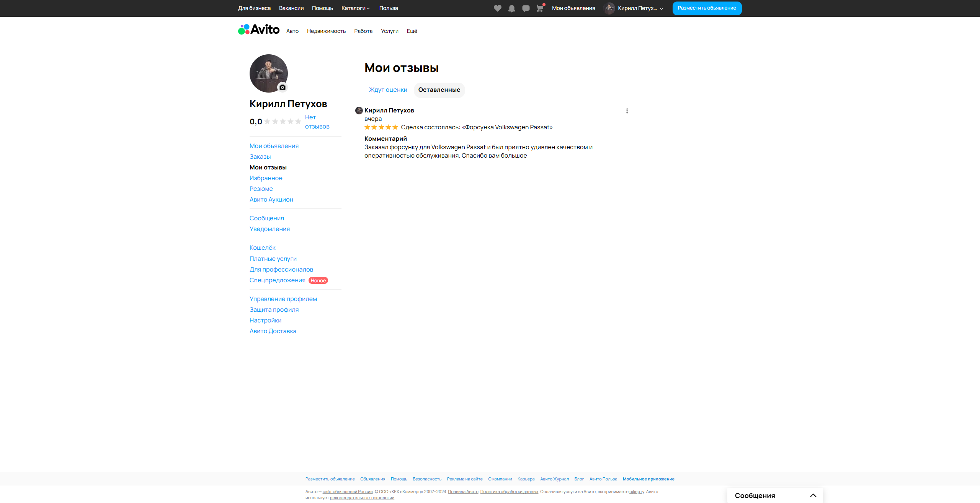Viewport: 980px width, 503px height.
Task: Open favorites heart icon in header
Action: 497,8
